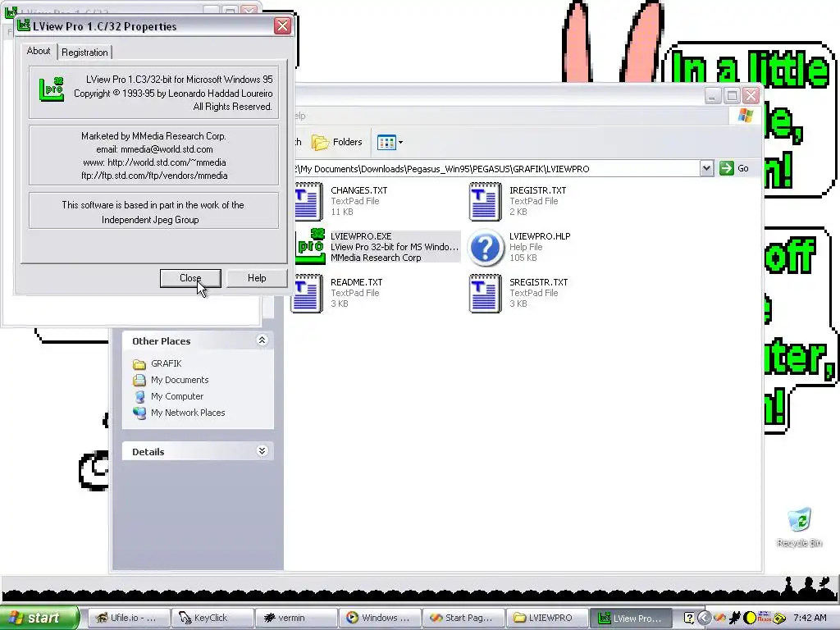Click the Close button in Properties dialog
The image size is (840, 630).
click(190, 278)
